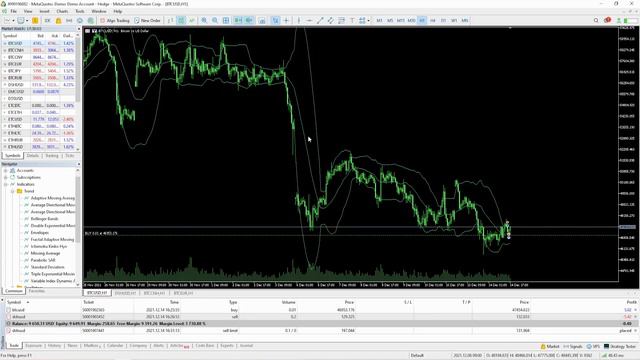
Task: Open the Insert menu
Action: coord(44,11)
